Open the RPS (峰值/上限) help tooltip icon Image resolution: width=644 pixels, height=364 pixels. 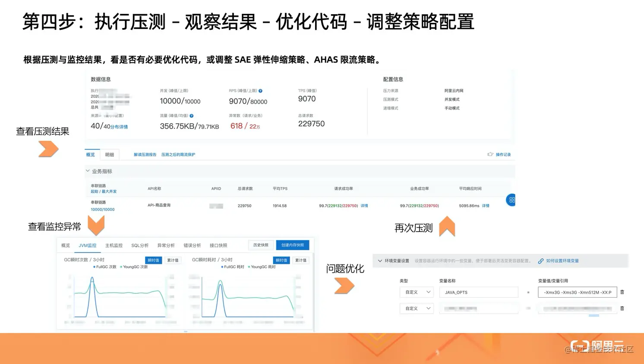tap(260, 91)
